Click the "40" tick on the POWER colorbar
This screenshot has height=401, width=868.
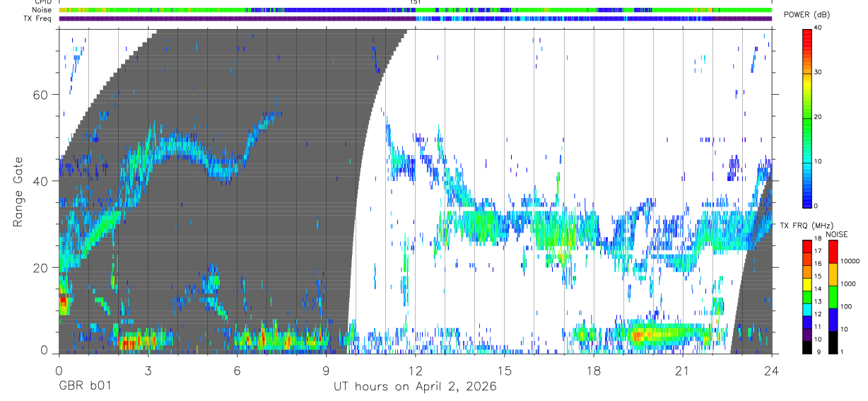pyautogui.click(x=819, y=28)
